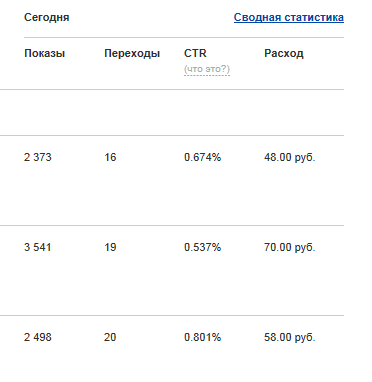The image size is (372, 382).
Task: Click the 0.674% CTR value
Action: pyautogui.click(x=202, y=157)
